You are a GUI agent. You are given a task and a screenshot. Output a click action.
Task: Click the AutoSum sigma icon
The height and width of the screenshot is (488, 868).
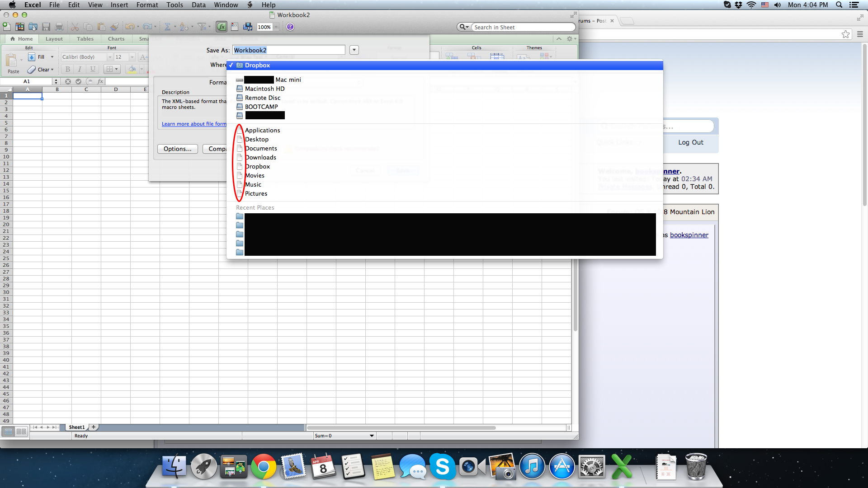coord(167,27)
